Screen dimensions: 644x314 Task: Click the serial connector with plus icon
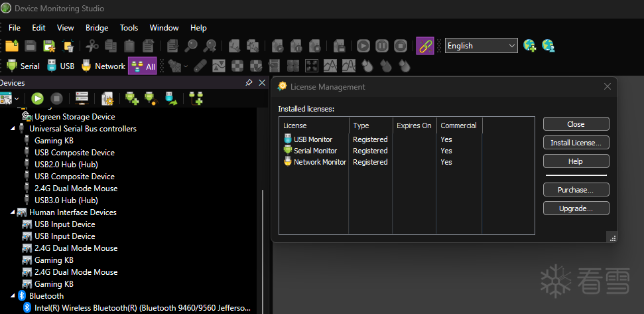tap(132, 99)
